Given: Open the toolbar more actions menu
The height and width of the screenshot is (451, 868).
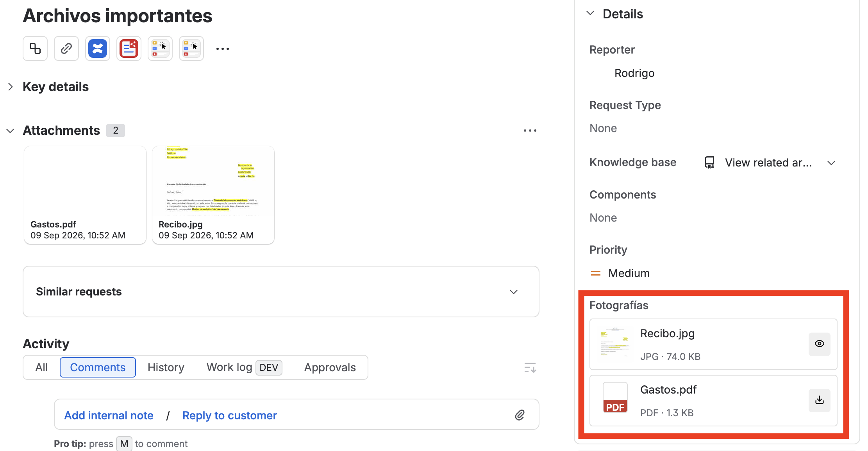Looking at the screenshot, I should point(223,49).
